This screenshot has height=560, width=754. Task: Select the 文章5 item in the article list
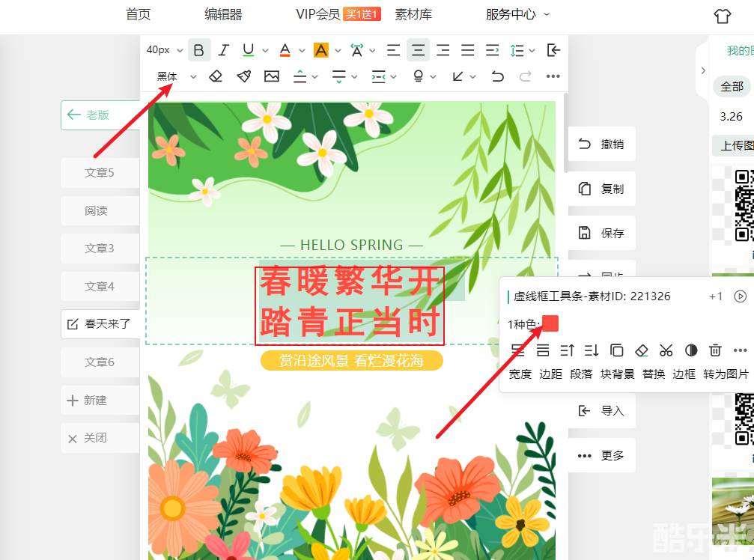point(99,173)
